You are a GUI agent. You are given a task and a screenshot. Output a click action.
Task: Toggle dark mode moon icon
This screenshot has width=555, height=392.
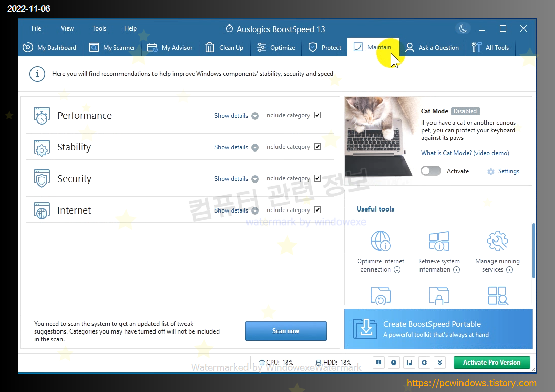(463, 28)
